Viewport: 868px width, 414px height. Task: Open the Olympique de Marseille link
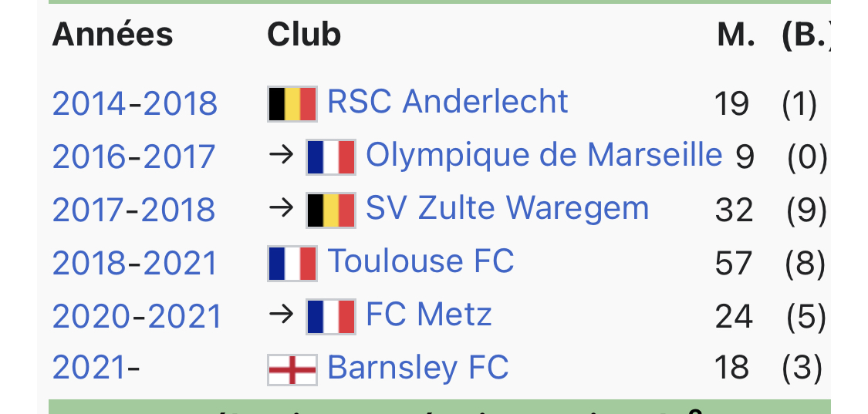(543, 155)
